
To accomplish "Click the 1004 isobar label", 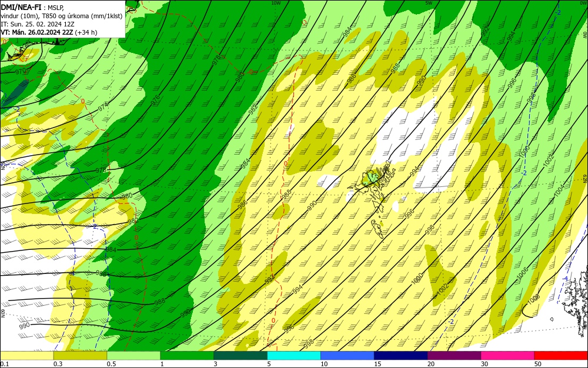I will coord(559,190).
